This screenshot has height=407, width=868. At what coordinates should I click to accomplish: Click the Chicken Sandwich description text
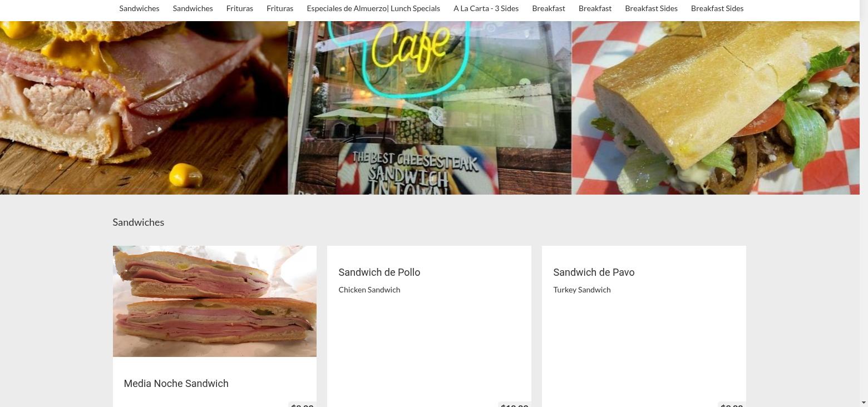[x=369, y=290]
